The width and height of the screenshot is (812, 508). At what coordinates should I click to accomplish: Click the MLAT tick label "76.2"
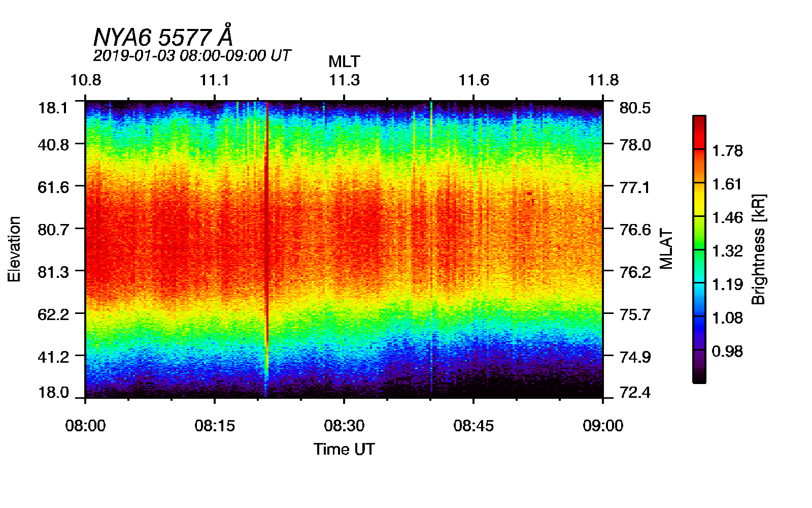pyautogui.click(x=635, y=272)
